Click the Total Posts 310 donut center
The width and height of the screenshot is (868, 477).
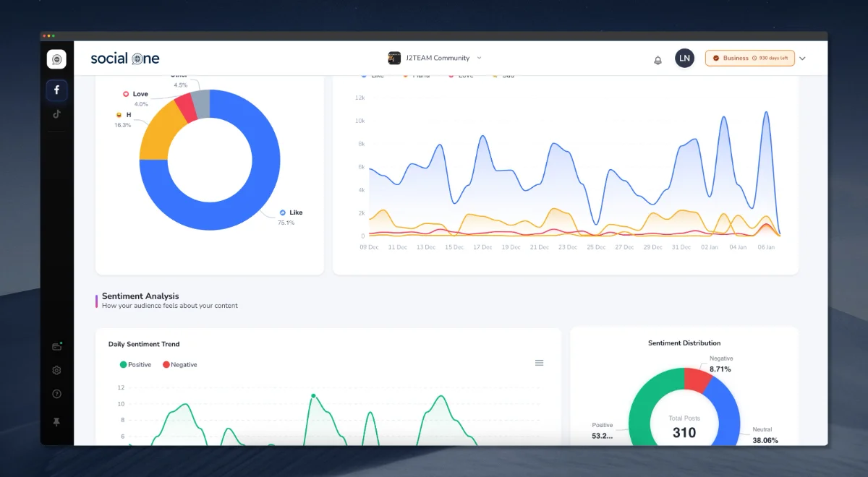[x=684, y=426]
